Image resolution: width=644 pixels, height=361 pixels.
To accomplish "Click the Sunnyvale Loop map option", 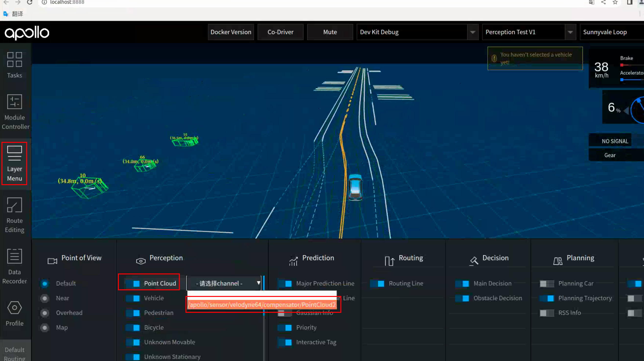I will (612, 32).
